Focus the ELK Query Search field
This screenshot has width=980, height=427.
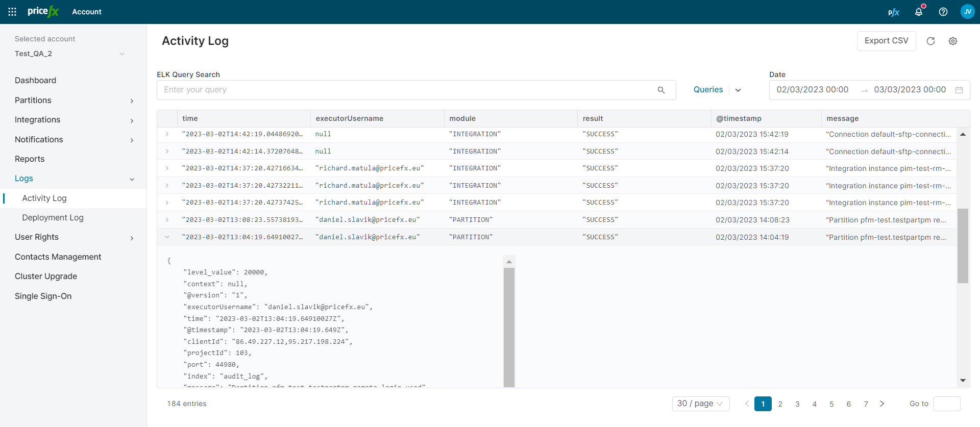[x=408, y=90]
